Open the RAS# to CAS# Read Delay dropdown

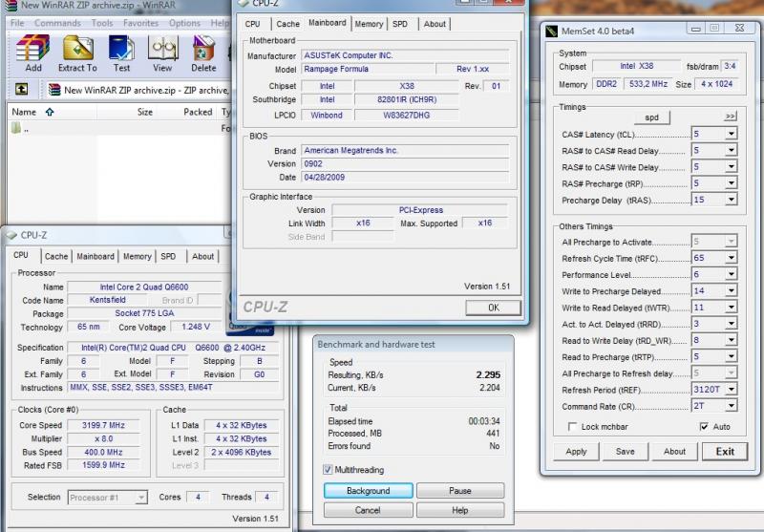click(731, 150)
